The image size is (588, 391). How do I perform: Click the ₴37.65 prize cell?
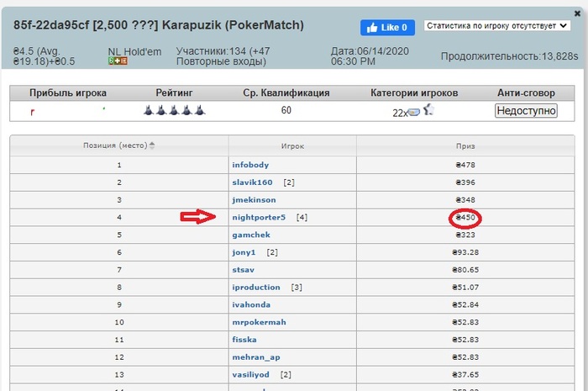coord(465,374)
